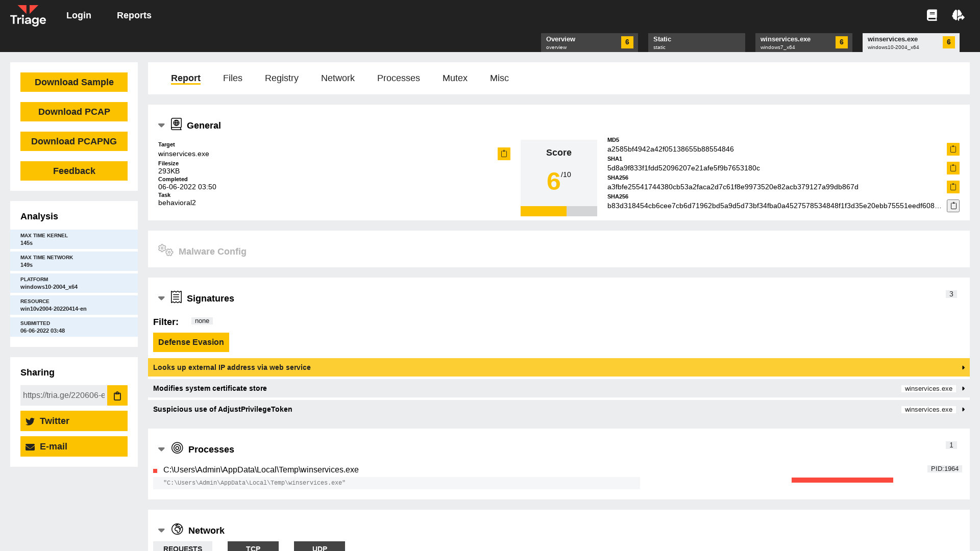Copy the SHA1 hash to clipboard
Image resolution: width=980 pixels, height=551 pixels.
click(953, 168)
